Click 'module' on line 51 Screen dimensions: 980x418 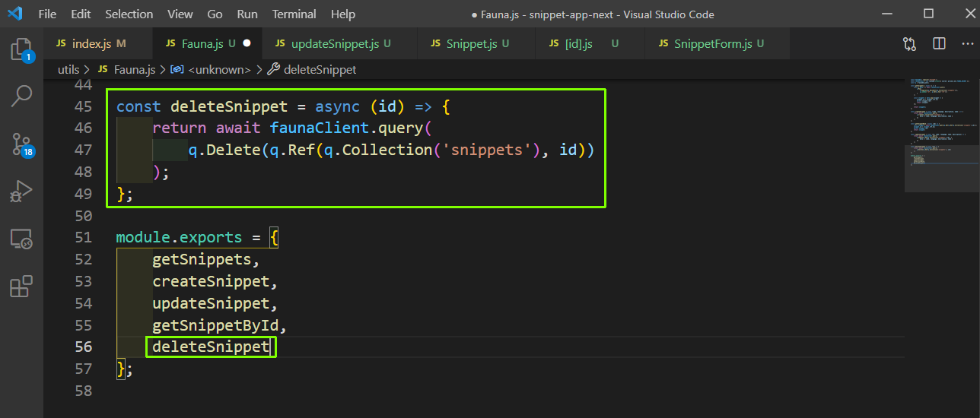(143, 238)
